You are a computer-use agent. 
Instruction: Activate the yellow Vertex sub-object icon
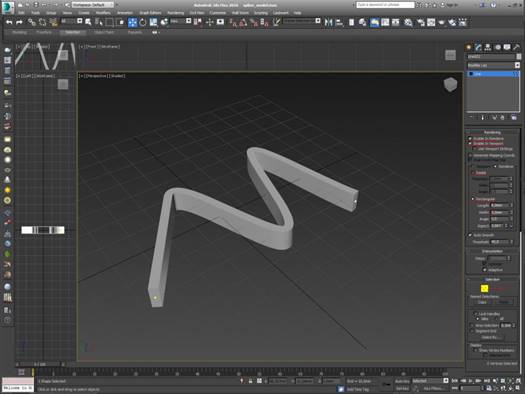click(x=484, y=288)
